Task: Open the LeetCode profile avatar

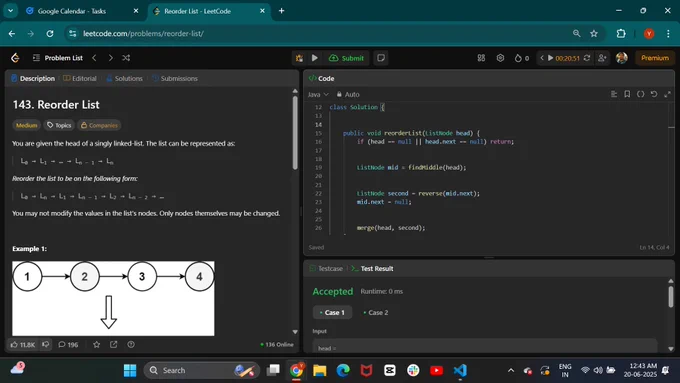Action: click(621, 58)
